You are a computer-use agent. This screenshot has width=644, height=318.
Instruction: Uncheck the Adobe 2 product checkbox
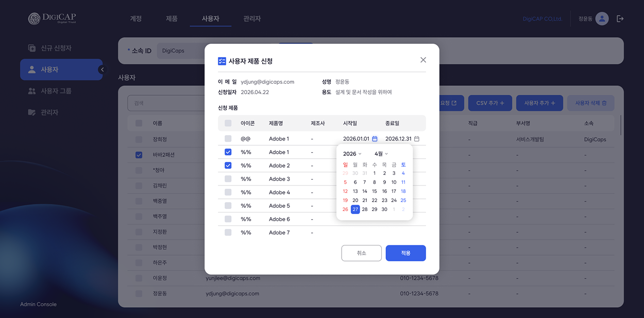[228, 166]
